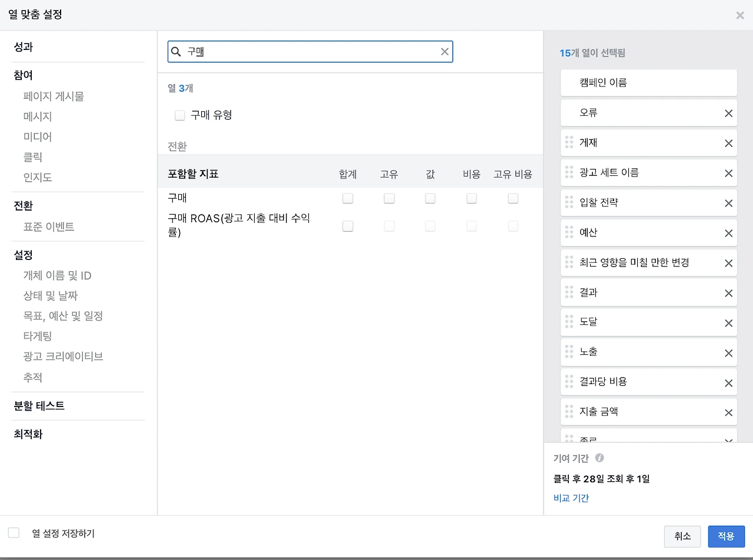This screenshot has height=560, width=753.
Task: Open the 참여 category
Action: pyautogui.click(x=24, y=76)
